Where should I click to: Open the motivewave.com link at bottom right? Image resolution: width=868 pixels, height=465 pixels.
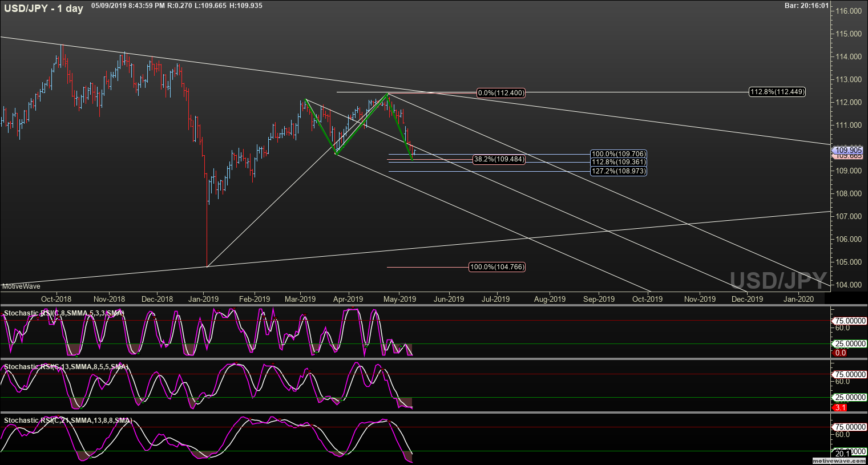click(839, 460)
